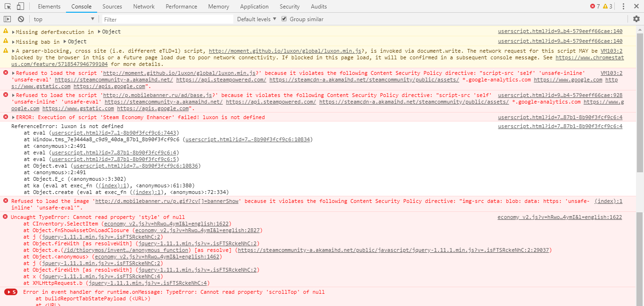Open console settings gear icon
The image size is (644, 306).
[636, 19]
